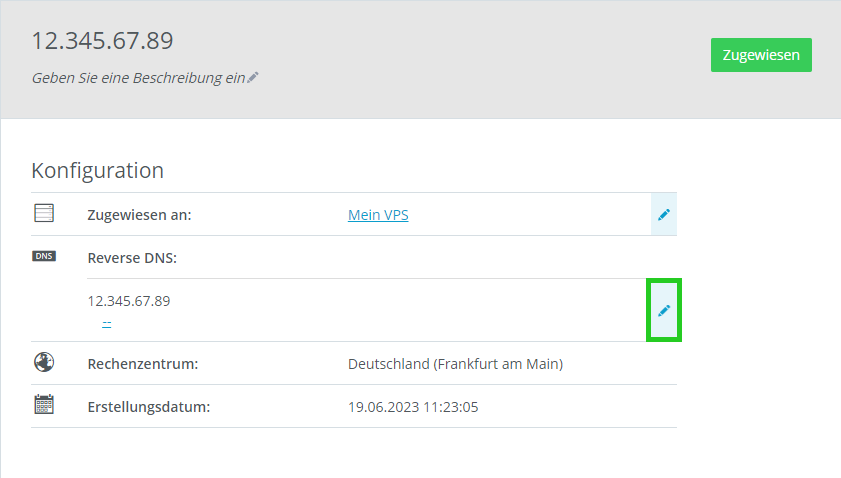
Task: Click the calendar icon beside Erstellungsdatum
Action: pyautogui.click(x=44, y=405)
